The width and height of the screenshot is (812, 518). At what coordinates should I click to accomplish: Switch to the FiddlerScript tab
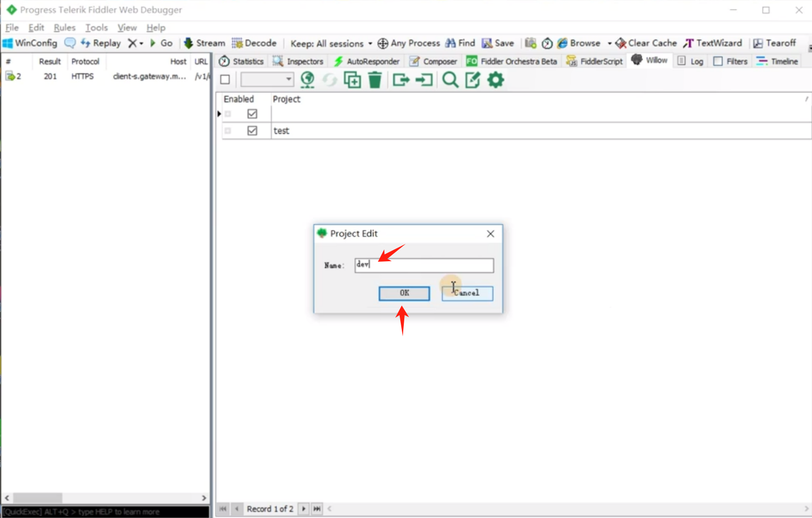(595, 61)
